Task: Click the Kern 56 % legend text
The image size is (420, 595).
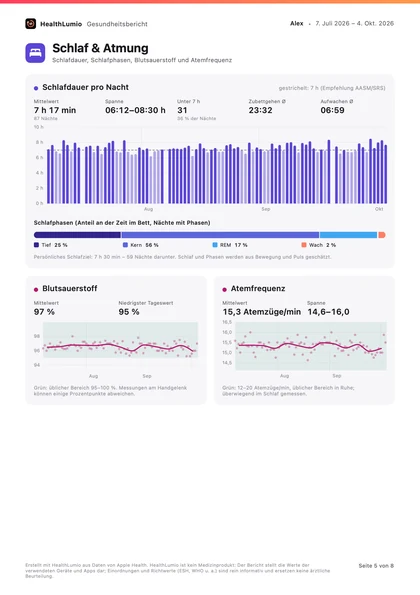Action: [x=145, y=245]
